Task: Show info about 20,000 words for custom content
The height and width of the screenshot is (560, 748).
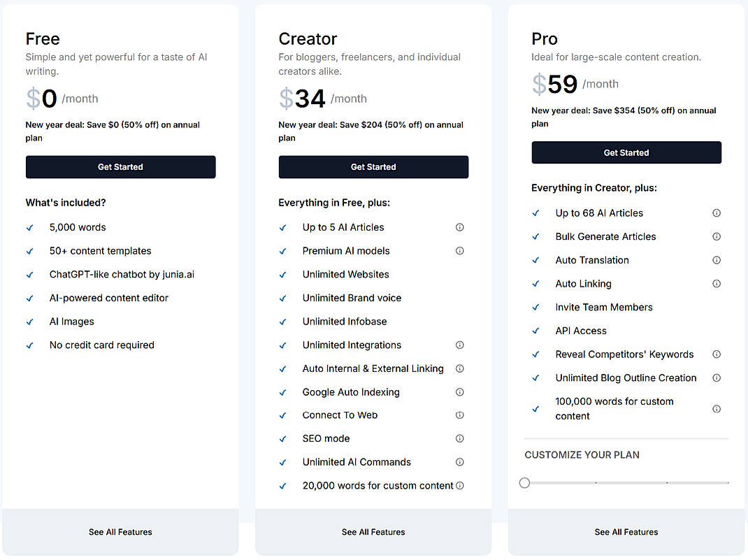Action: (459, 485)
